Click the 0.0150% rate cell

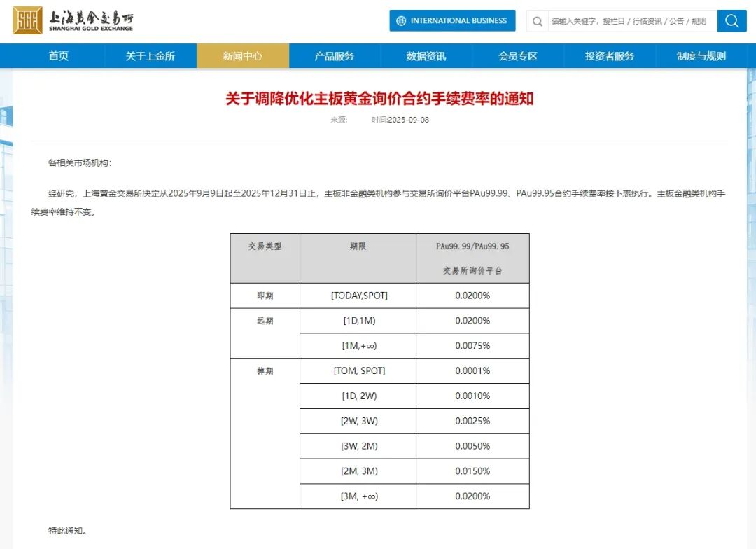click(472, 471)
